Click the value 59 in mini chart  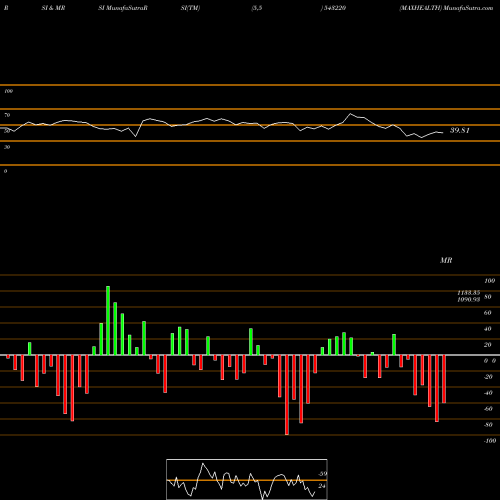pos(322,474)
